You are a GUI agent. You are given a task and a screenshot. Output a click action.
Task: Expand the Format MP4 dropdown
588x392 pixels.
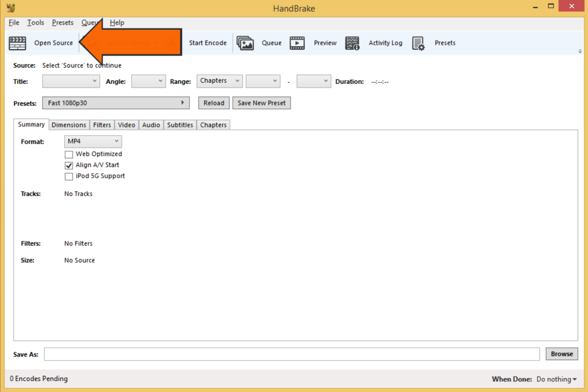[x=93, y=142]
